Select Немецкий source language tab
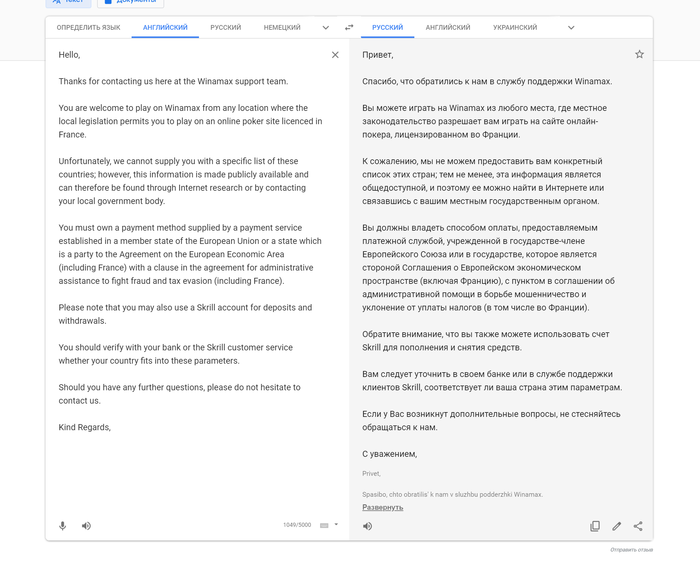Viewport: 700px width, 568px height. click(282, 28)
